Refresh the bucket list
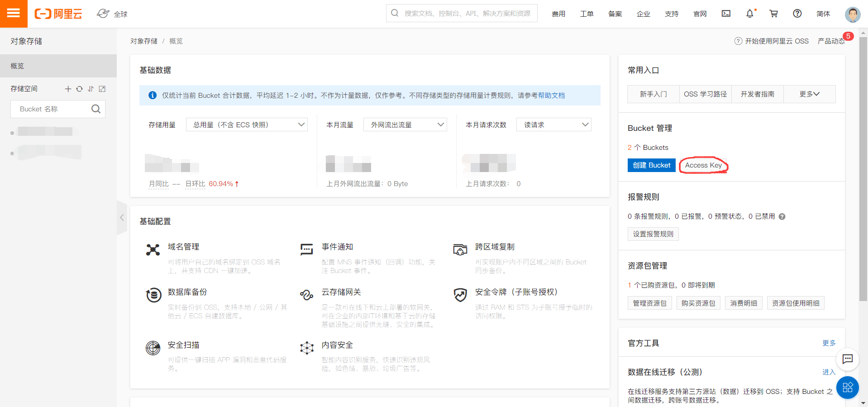Viewport: 868px width, 407px height. [79, 89]
